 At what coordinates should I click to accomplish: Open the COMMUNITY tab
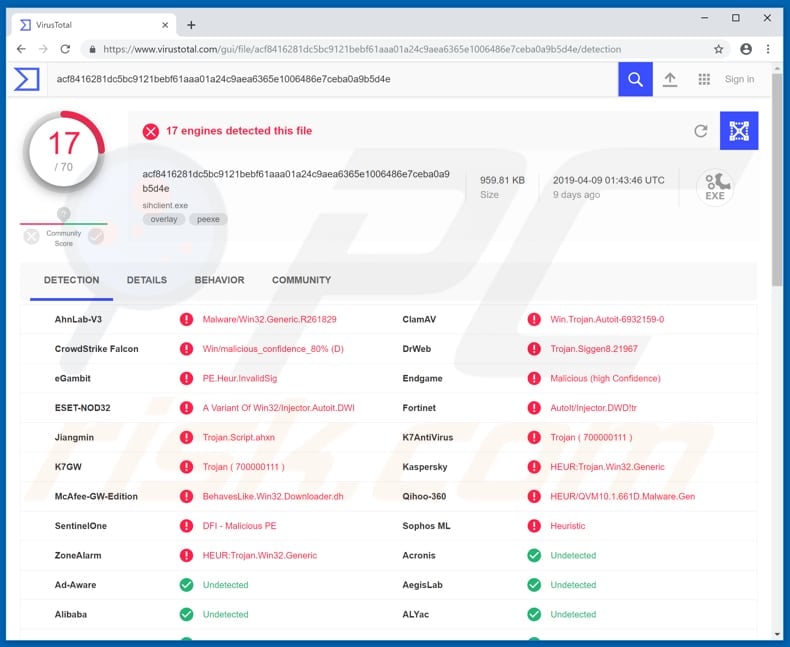coord(301,280)
